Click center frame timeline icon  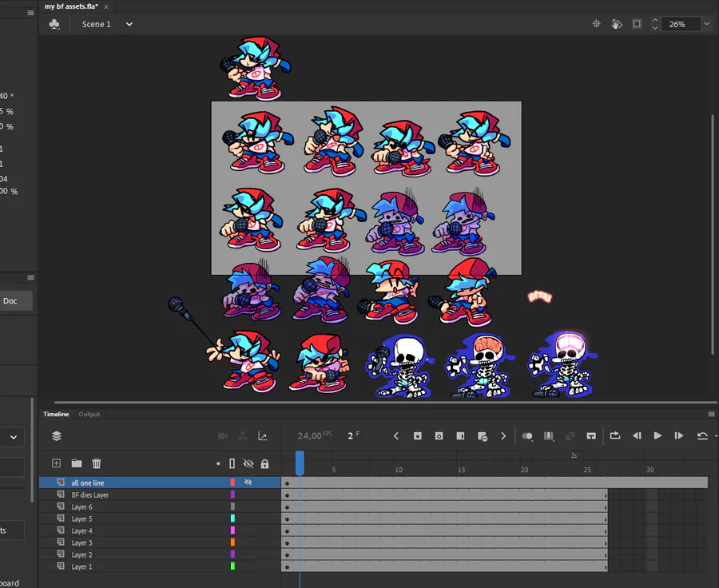point(591,435)
